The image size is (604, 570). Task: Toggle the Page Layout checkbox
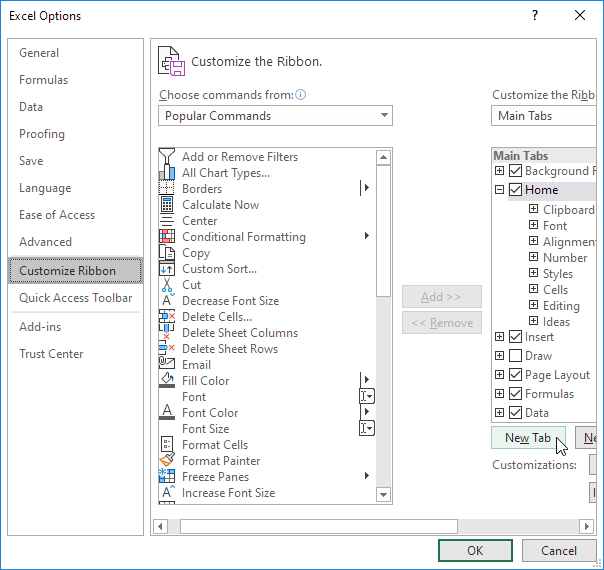click(x=515, y=375)
